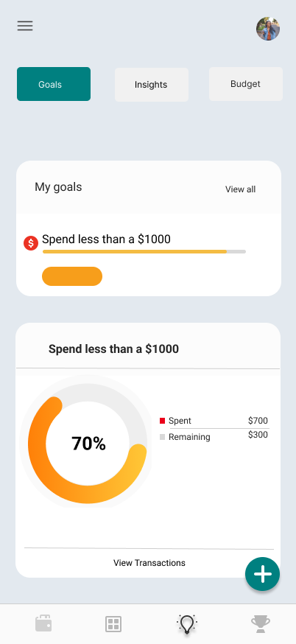Open the trophy achievements icon
Viewport: 296px width, 644px height.
point(261,624)
